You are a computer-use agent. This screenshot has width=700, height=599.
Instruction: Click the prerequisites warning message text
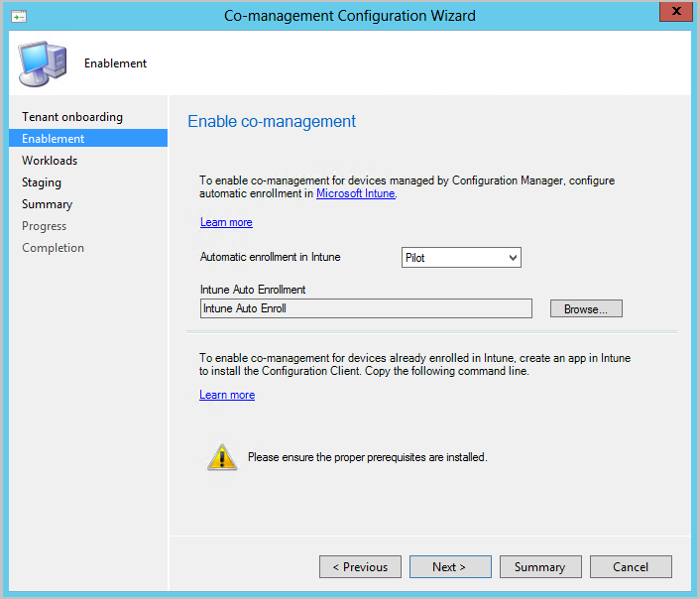tap(368, 457)
